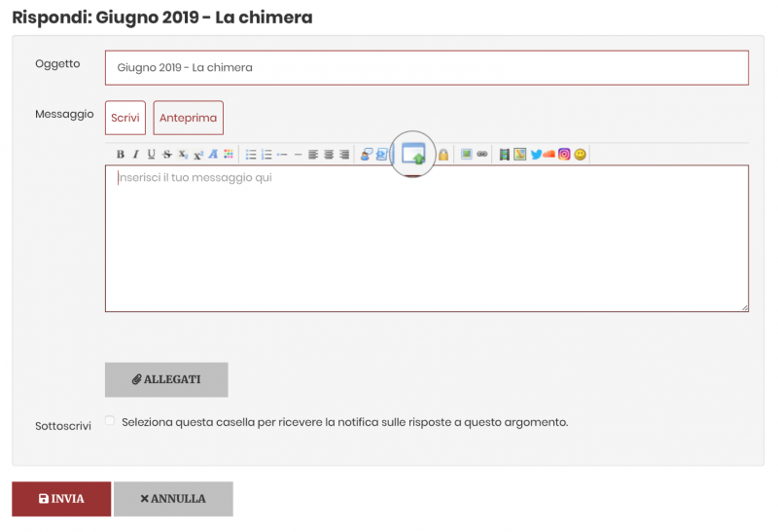
Task: Insert a Twitter embed
Action: coord(535,155)
